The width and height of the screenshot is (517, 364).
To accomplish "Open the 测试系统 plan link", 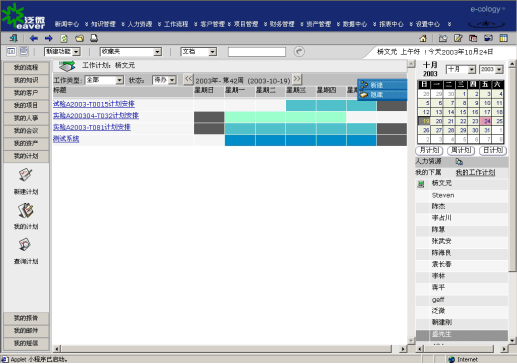I will pos(66,139).
